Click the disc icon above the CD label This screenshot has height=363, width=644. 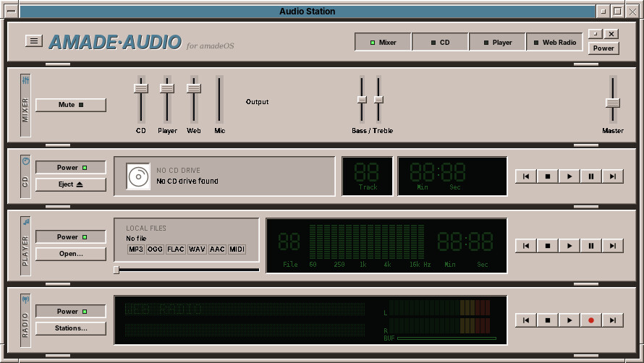(x=25, y=161)
